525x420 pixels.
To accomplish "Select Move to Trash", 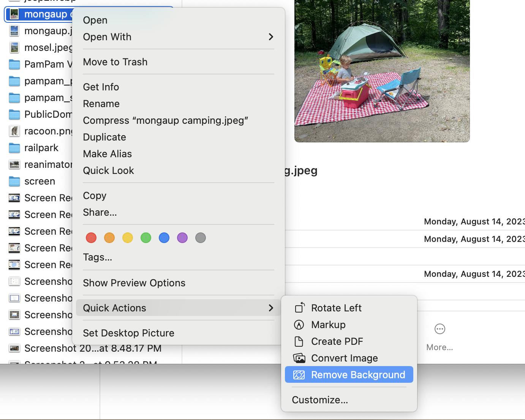I will 179,62.
